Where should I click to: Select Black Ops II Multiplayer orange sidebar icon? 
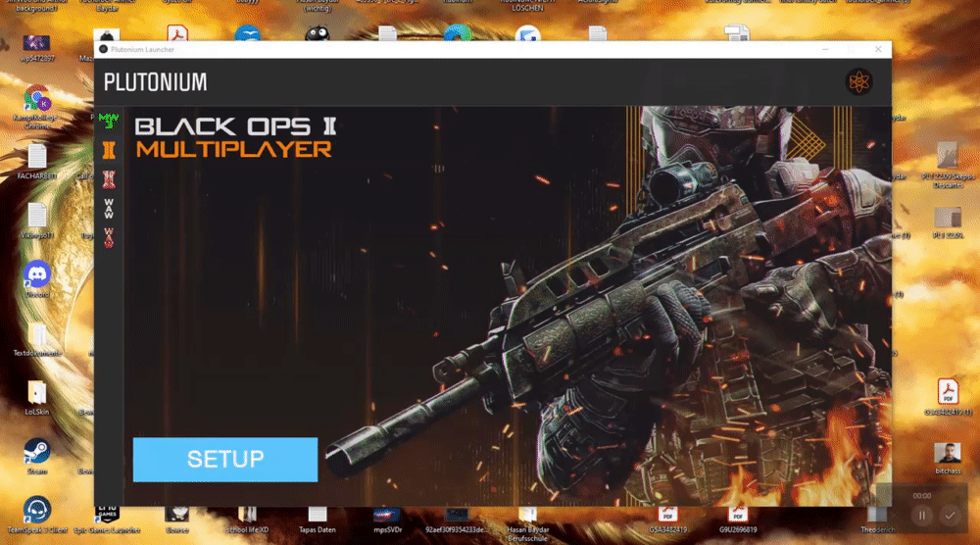pyautogui.click(x=109, y=150)
